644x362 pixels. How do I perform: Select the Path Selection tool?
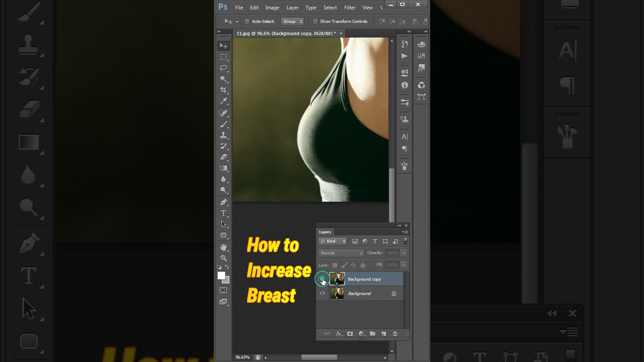[x=224, y=224]
